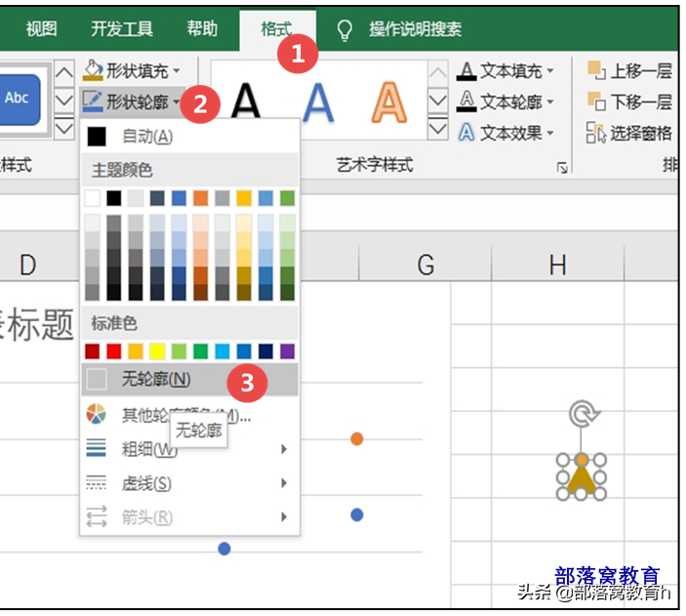
Task: Pick standard dark blue color swatch
Action: point(266,351)
